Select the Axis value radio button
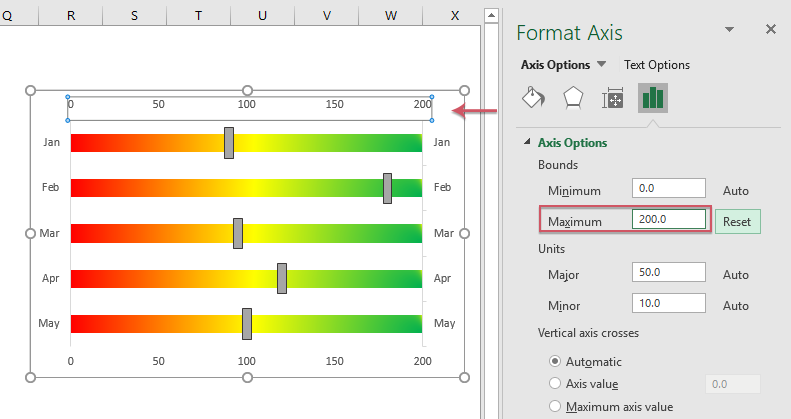The height and width of the screenshot is (419, 791). pos(555,383)
